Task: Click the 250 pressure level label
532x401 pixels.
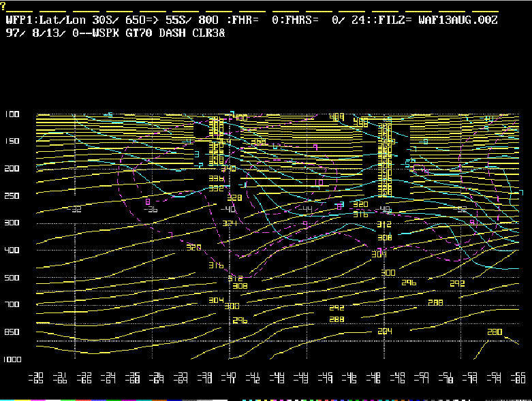Action: [12, 196]
